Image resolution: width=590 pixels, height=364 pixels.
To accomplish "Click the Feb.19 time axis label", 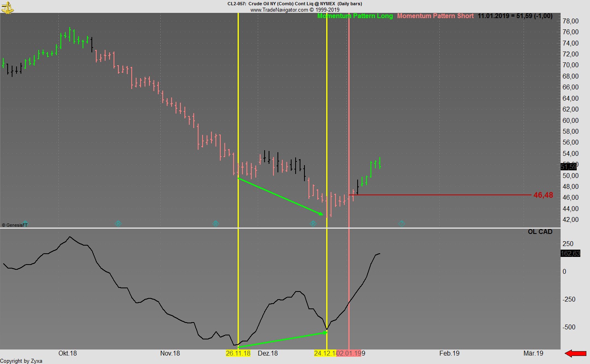I will coord(449,354).
